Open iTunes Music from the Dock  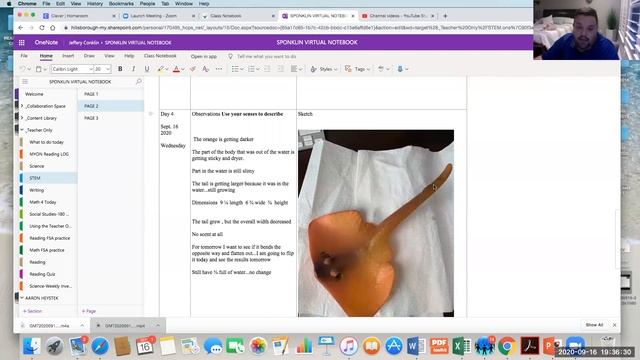click(348, 346)
